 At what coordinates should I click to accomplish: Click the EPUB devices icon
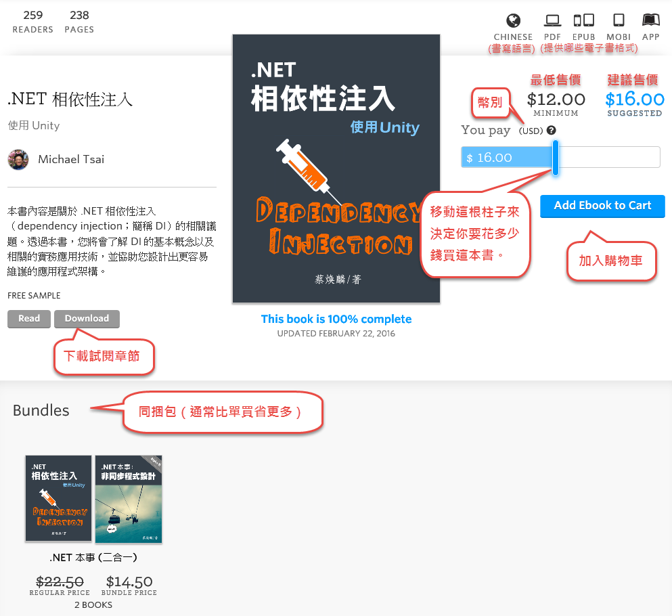[x=584, y=20]
